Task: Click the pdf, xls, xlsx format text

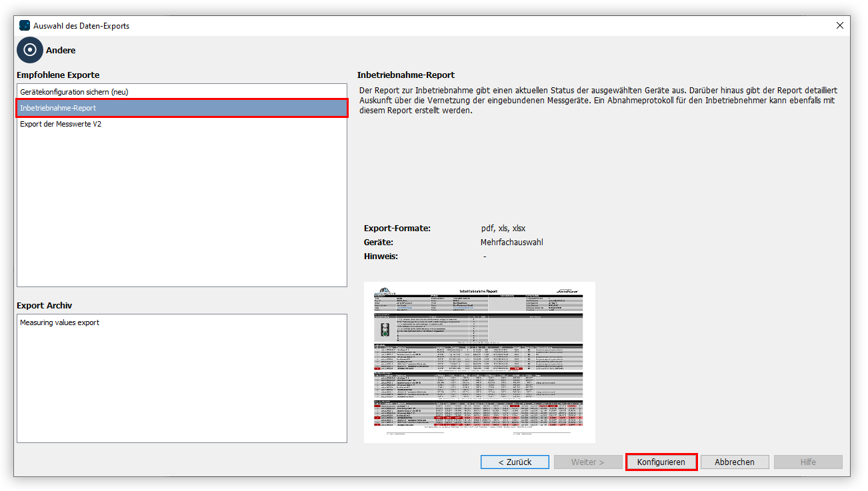Action: tap(503, 228)
